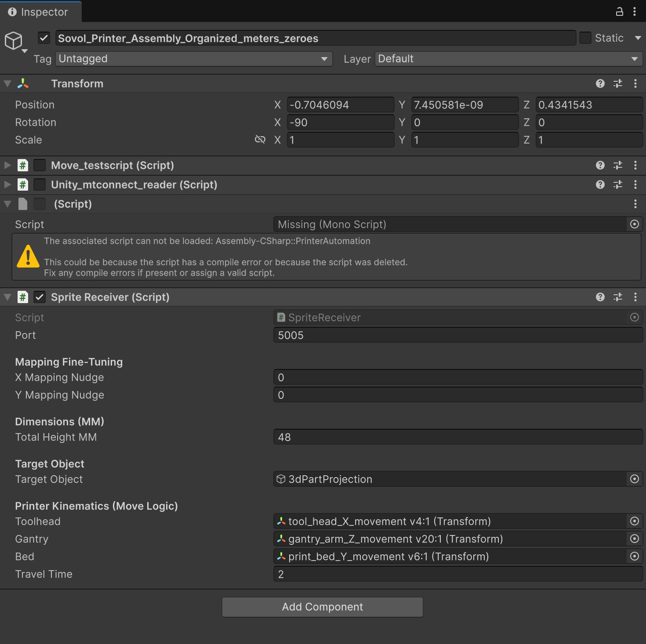Screen dimensions: 646x644
Task: Click the Rotation Y field
Action: tap(465, 122)
